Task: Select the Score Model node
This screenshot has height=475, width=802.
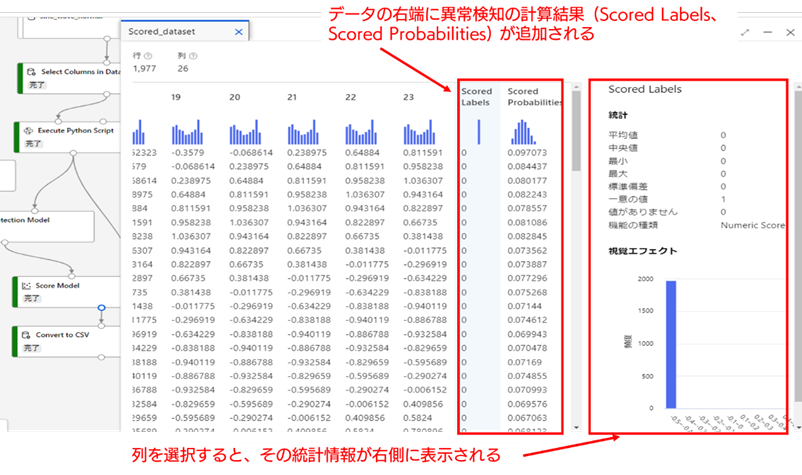Action: click(x=66, y=292)
